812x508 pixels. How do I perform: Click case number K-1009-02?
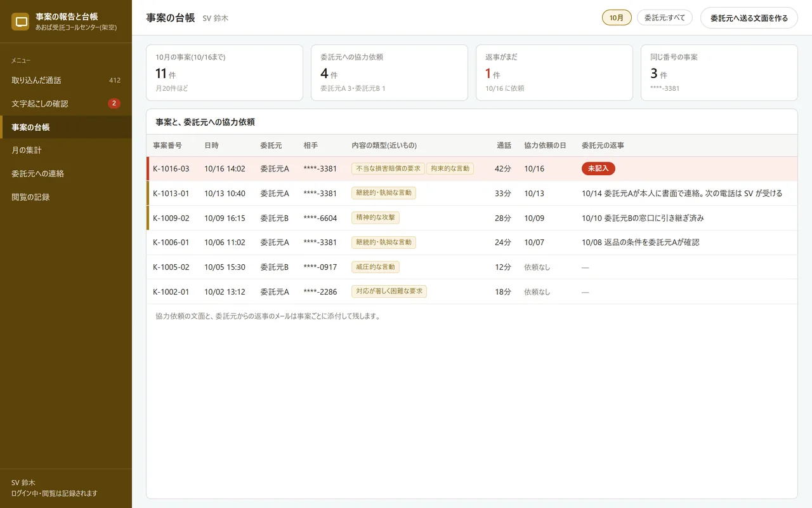click(171, 218)
